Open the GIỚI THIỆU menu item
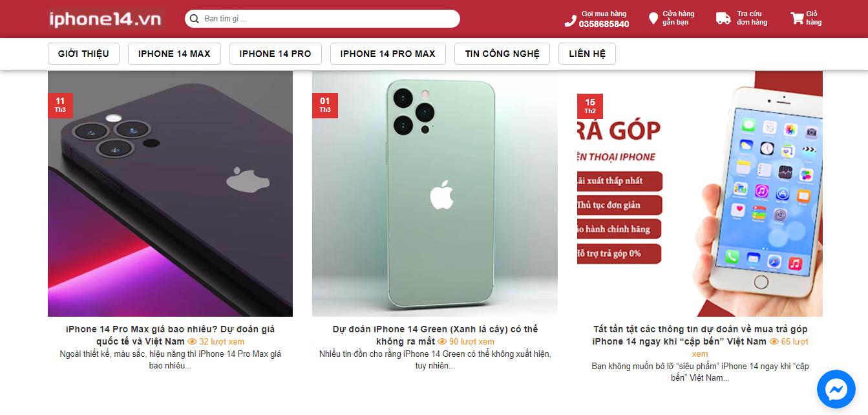This screenshot has width=868, height=415. click(83, 54)
